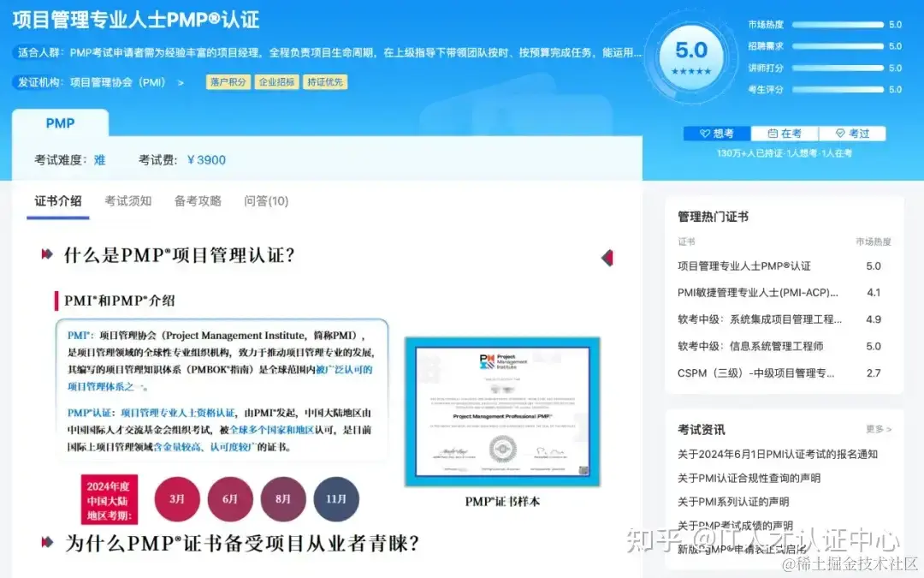Screen dimensions: 924x578
Task: Open 项目管理协会（PMI） issuer link
Action: click(118, 82)
